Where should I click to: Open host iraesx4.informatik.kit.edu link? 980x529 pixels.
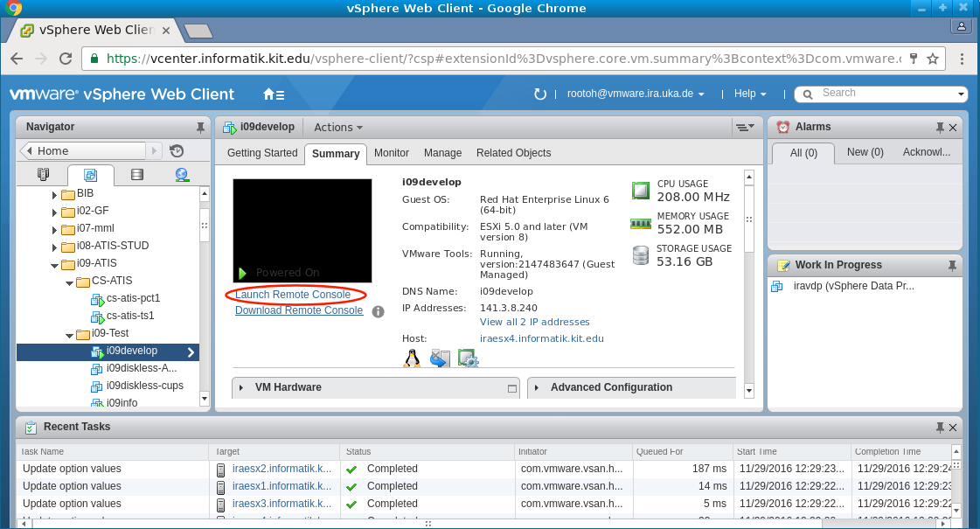coord(541,338)
